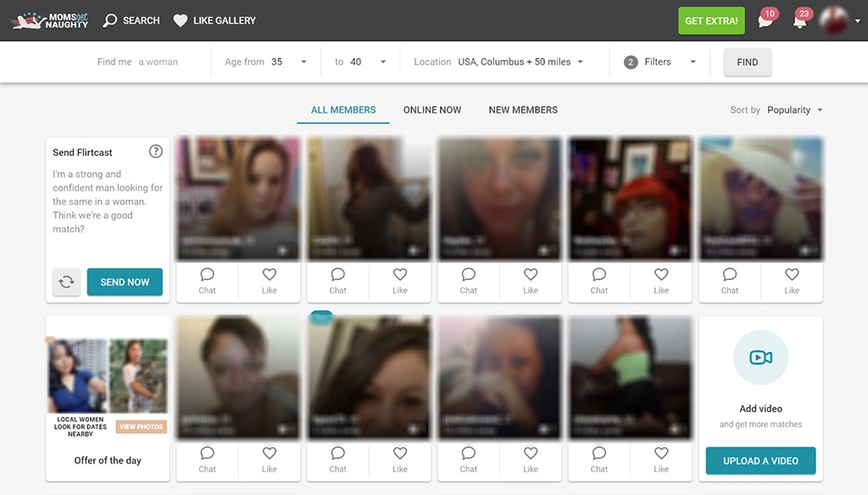Image resolution: width=868 pixels, height=495 pixels.
Task: Open the Age from dropdown
Action: [x=288, y=61]
